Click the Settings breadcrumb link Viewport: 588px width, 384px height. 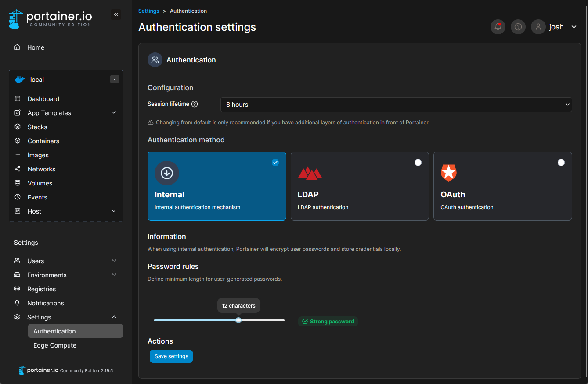click(x=149, y=11)
